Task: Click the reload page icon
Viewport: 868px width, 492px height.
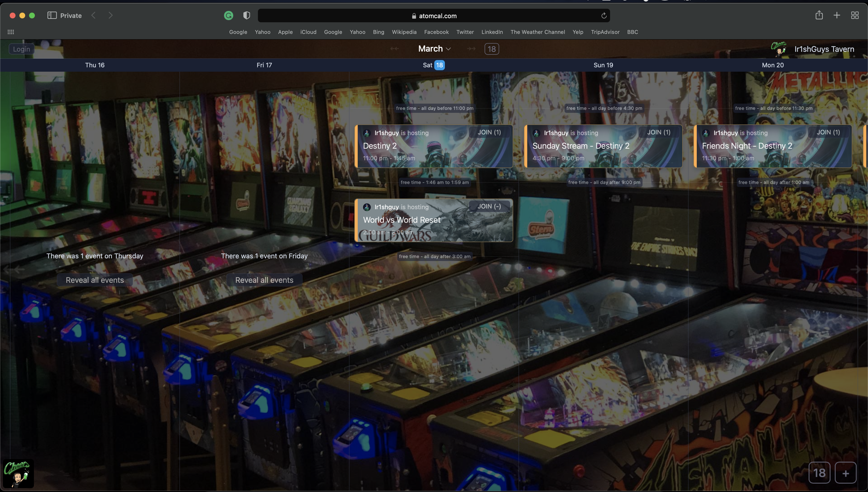Action: click(x=604, y=15)
